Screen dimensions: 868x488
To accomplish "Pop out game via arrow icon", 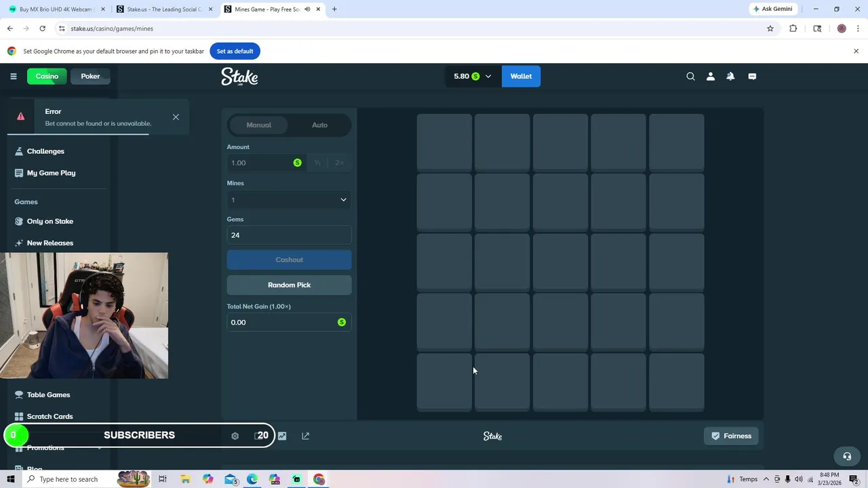I will coord(305,436).
